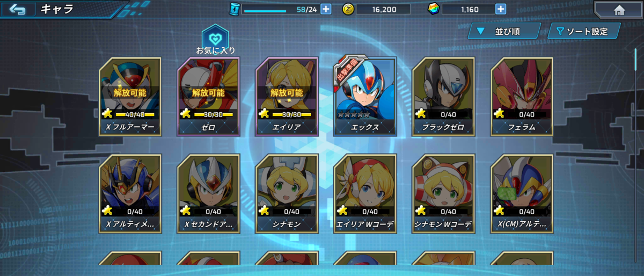Go back using the return arrow icon

point(17,9)
